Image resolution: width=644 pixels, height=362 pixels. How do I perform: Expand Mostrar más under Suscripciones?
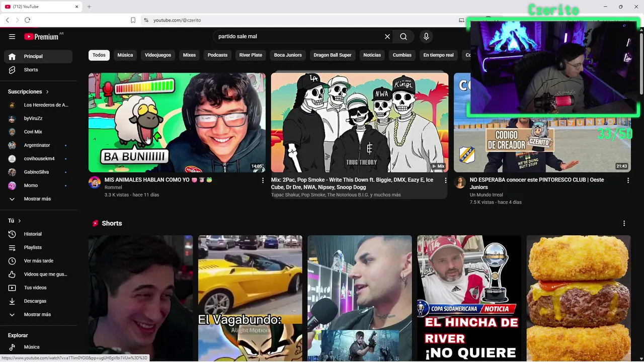coord(38,199)
